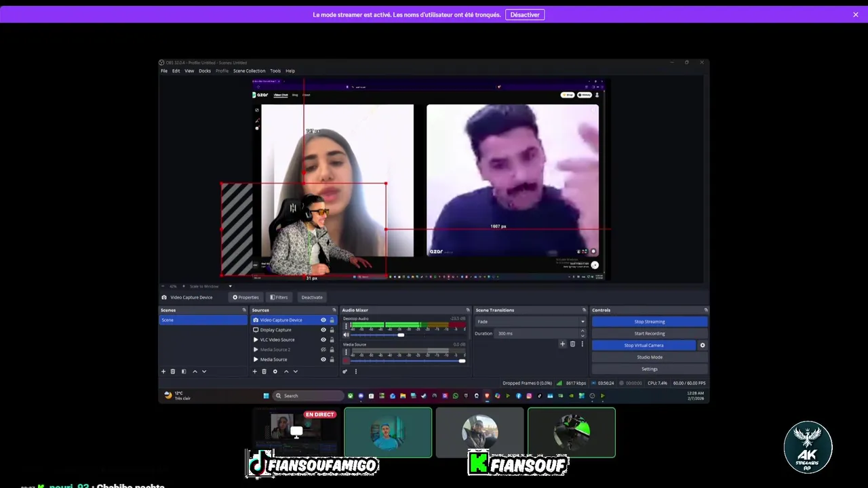Click transition Duration 300 ms field

pyautogui.click(x=538, y=333)
